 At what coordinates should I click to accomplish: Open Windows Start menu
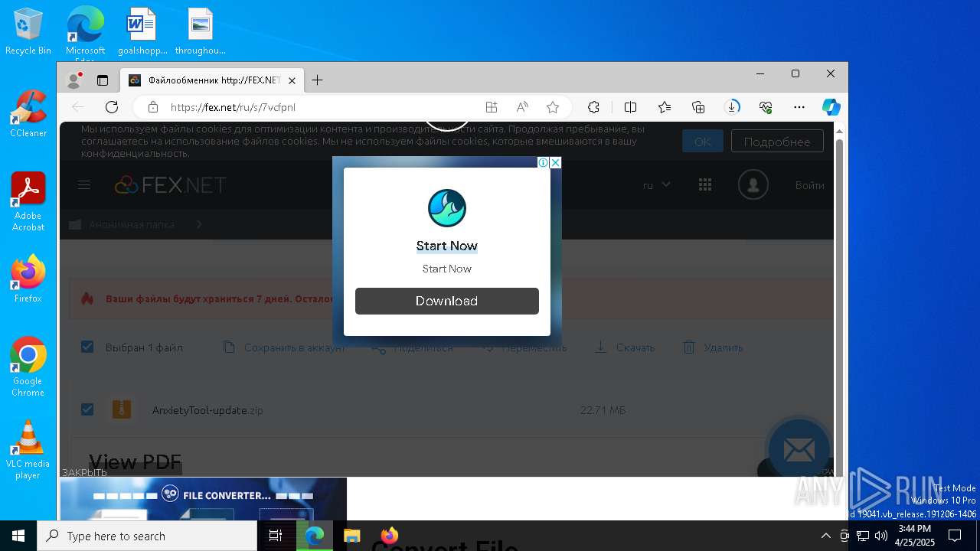[18, 536]
